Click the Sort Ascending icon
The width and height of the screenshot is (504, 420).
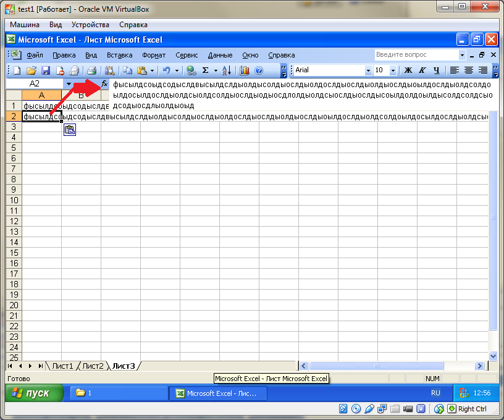(x=226, y=70)
